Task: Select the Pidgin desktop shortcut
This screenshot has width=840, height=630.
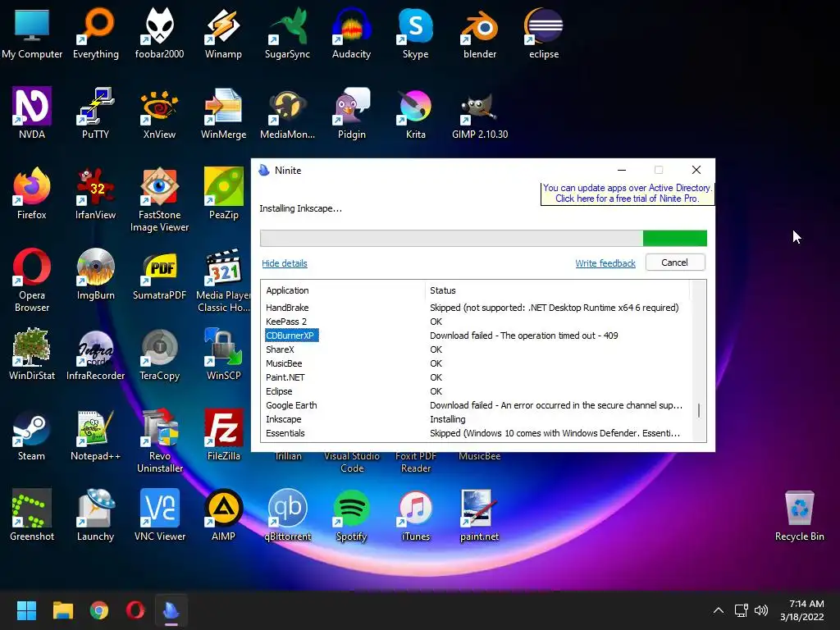Action: (351, 113)
